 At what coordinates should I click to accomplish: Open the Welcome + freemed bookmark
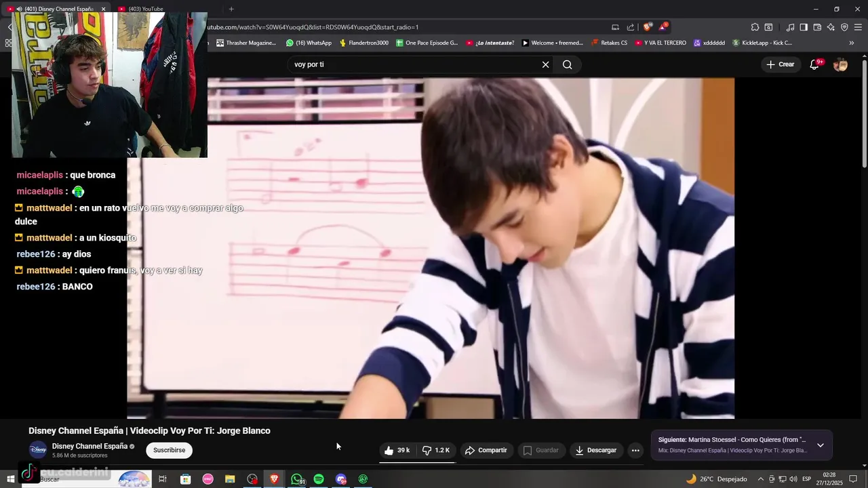click(x=552, y=43)
